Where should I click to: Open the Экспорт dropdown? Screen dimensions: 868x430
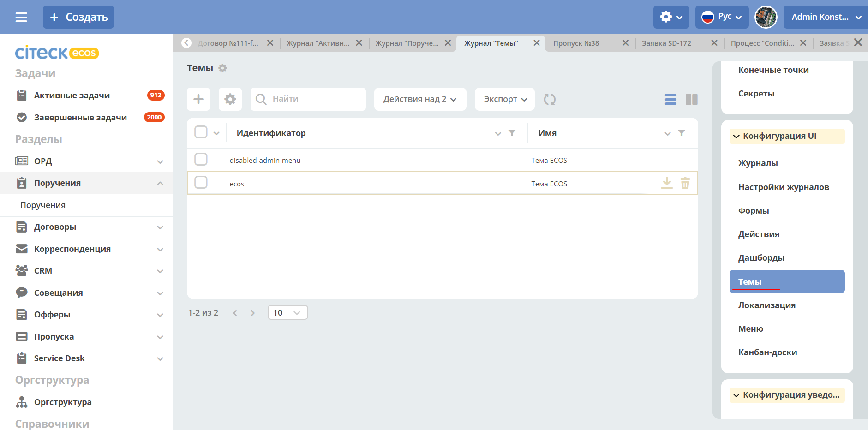pyautogui.click(x=505, y=99)
